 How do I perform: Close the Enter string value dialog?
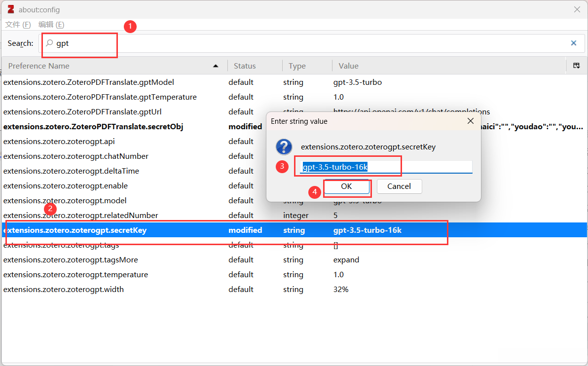pos(470,121)
